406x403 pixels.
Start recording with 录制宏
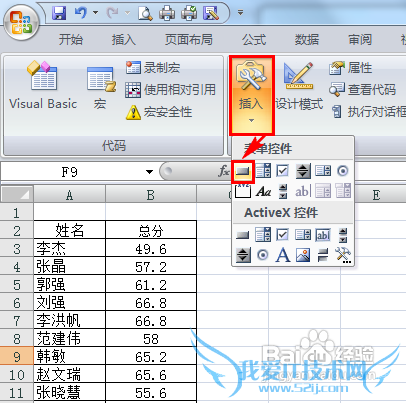[153, 68]
